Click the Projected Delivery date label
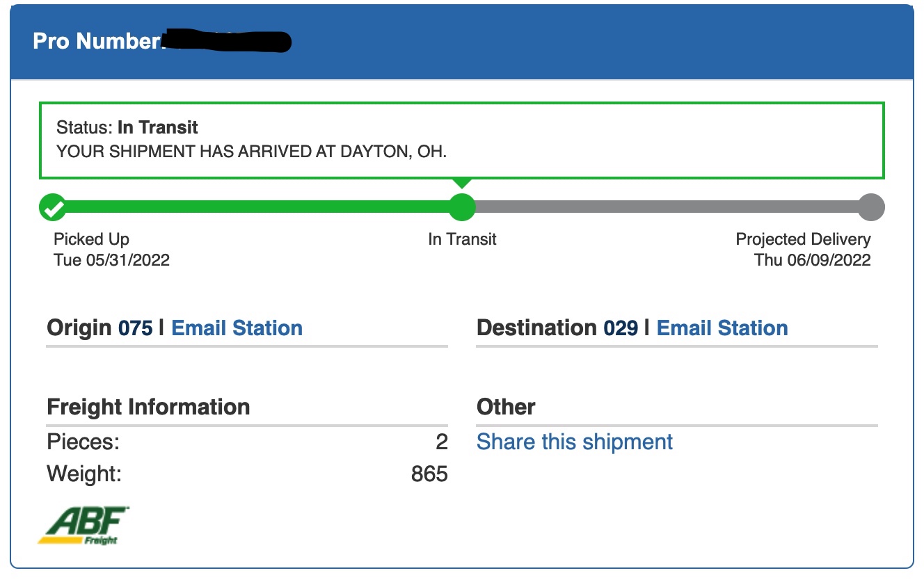Viewport: 924px width, 580px height. 812,260
